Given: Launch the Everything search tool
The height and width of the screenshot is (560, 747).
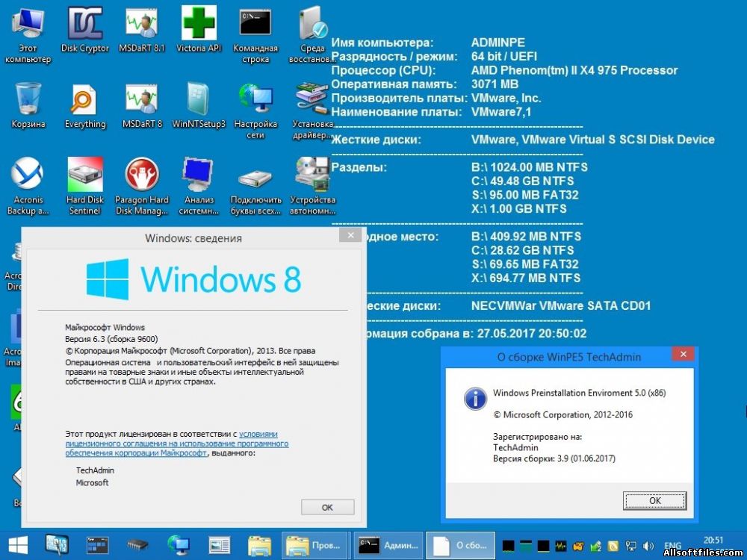Looking at the screenshot, I should pyautogui.click(x=85, y=106).
